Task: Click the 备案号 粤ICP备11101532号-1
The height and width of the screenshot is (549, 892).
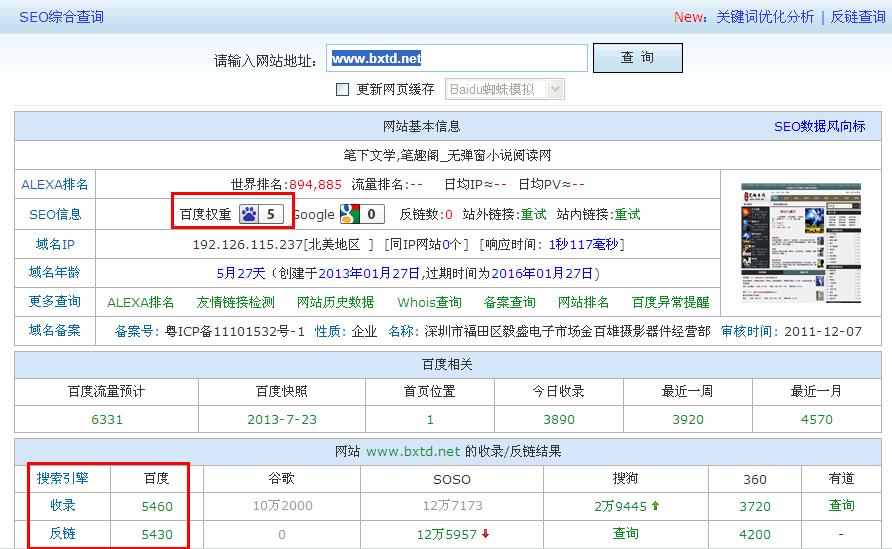Action: [234, 332]
